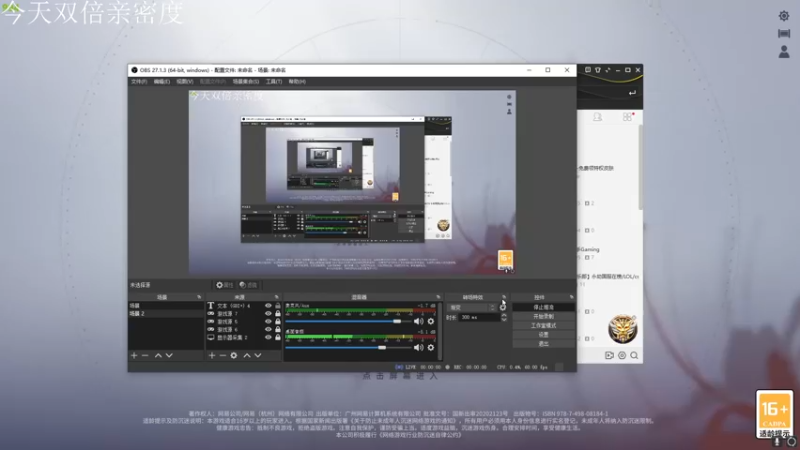The image size is (800, 450).
Task: Open the 视图(V) menu in OBS
Action: (x=185, y=82)
